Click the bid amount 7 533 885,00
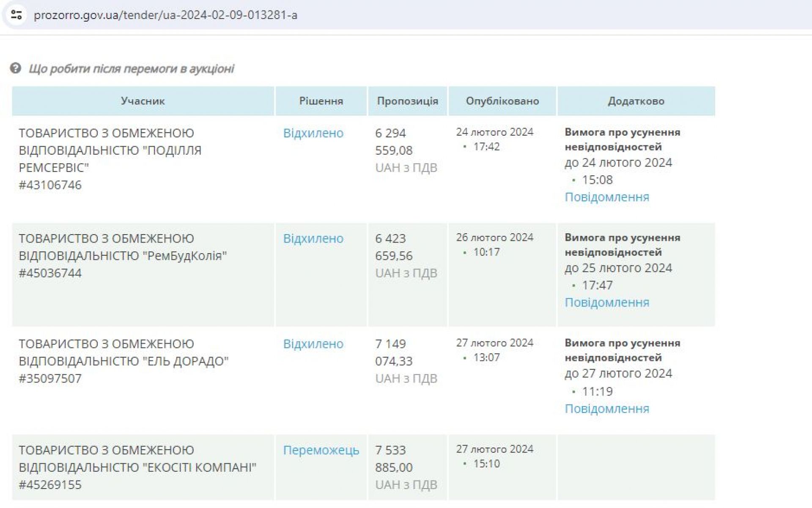Viewport: 812px width, 508px height. tap(393, 459)
